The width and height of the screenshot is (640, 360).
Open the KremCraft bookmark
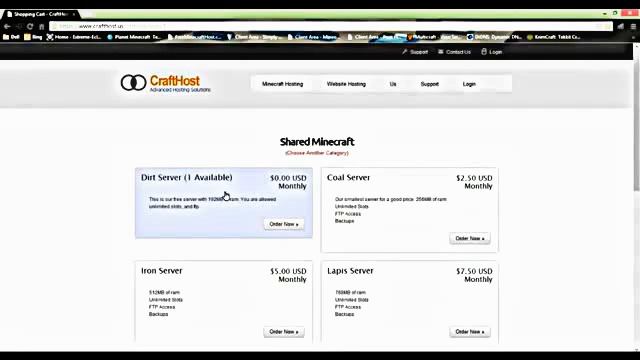[553, 37]
